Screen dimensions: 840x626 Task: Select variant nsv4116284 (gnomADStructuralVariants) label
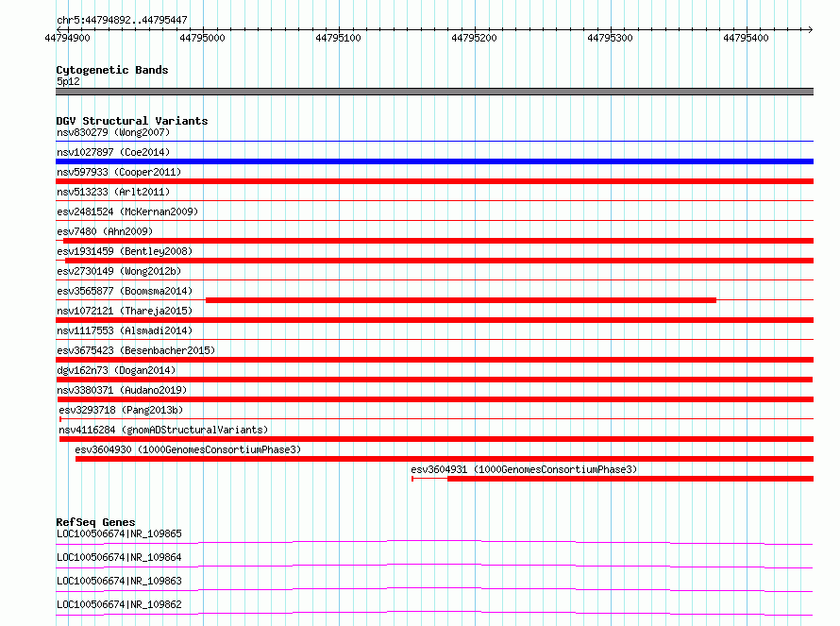point(163,430)
